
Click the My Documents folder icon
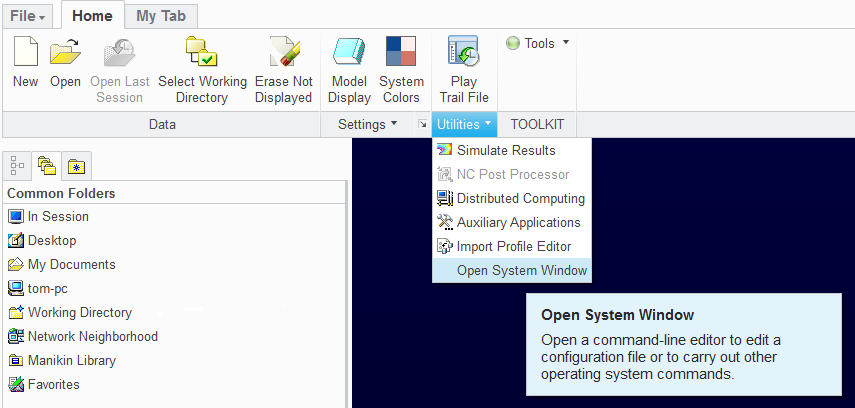tap(16, 265)
